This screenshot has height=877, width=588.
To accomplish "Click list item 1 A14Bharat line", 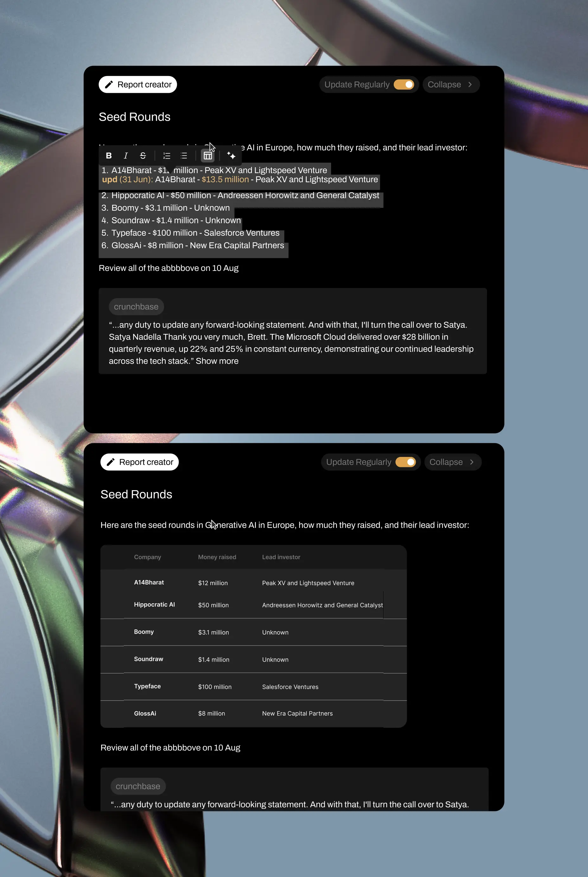I will pyautogui.click(x=214, y=170).
